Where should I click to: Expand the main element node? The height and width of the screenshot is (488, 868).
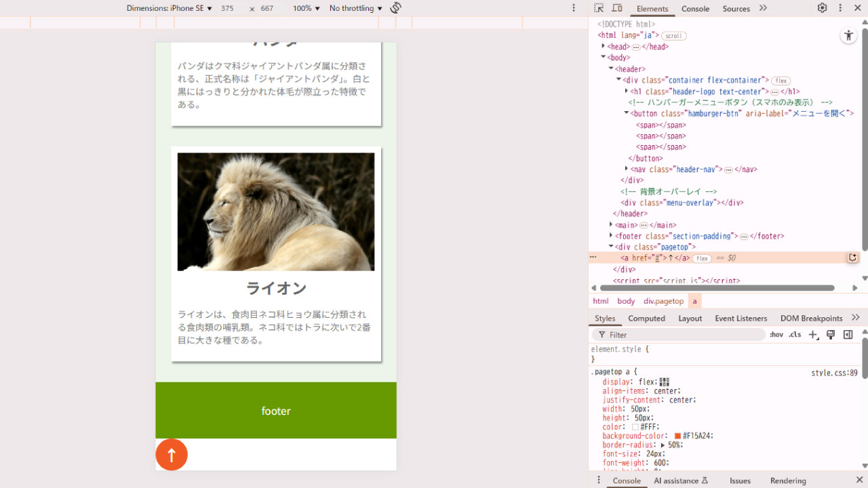(611, 225)
